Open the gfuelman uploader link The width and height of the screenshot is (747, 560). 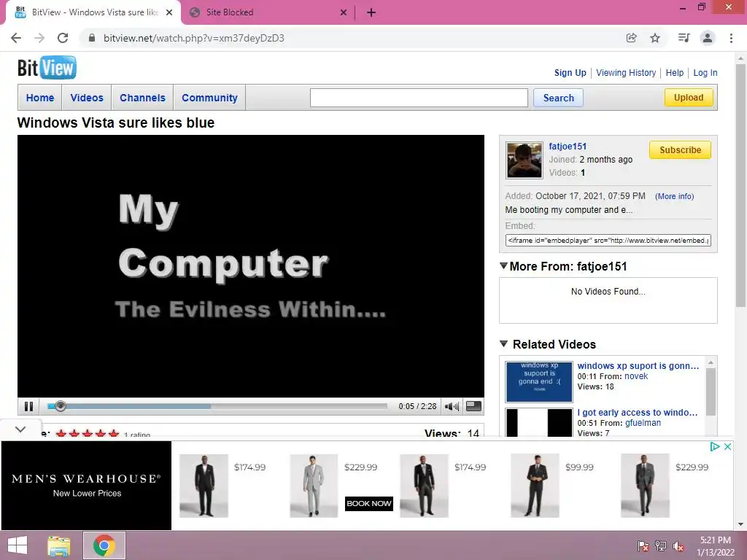click(643, 423)
